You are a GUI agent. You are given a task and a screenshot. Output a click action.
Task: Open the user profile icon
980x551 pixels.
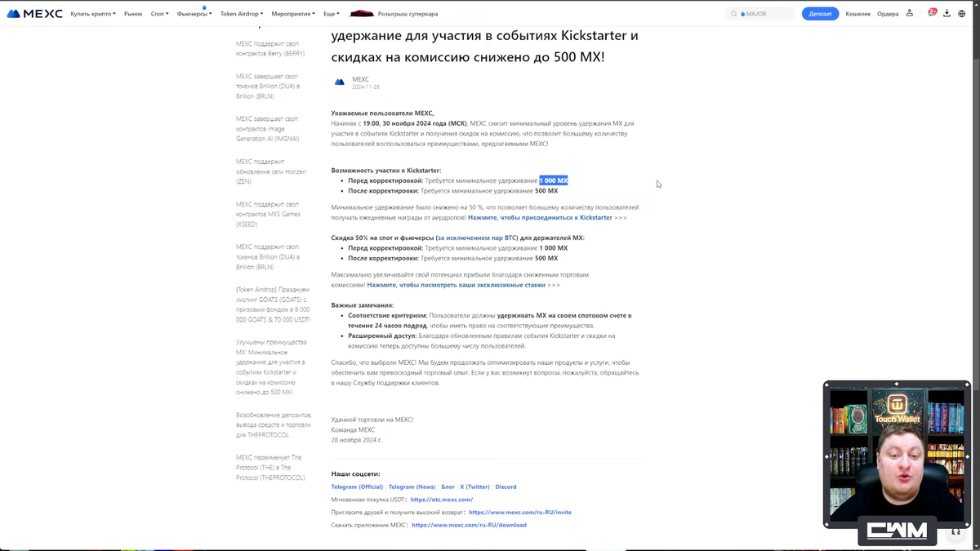(909, 13)
